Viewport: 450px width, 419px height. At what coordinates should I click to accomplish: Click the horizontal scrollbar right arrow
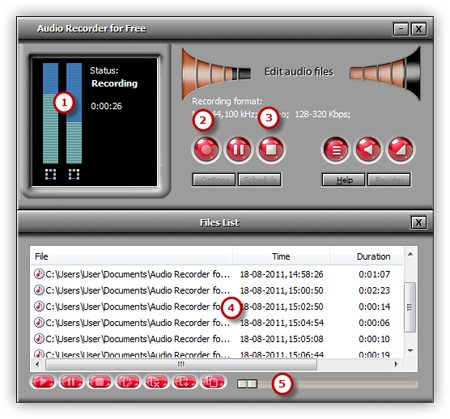pyautogui.click(x=396, y=364)
